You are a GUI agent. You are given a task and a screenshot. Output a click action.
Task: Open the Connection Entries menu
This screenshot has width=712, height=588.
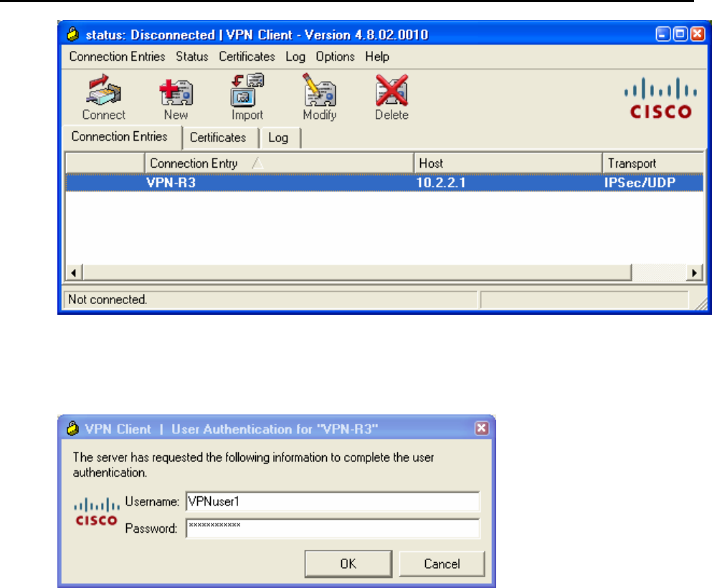117,57
